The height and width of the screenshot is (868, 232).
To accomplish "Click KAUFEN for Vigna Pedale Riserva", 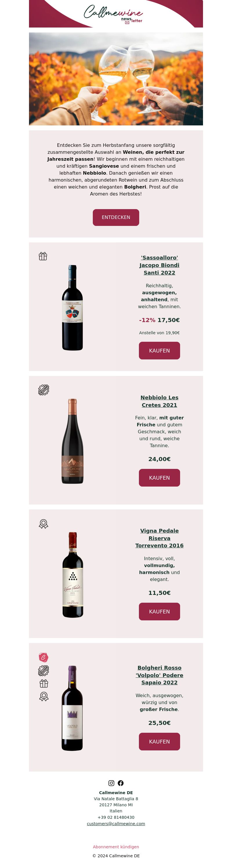I will (159, 611).
